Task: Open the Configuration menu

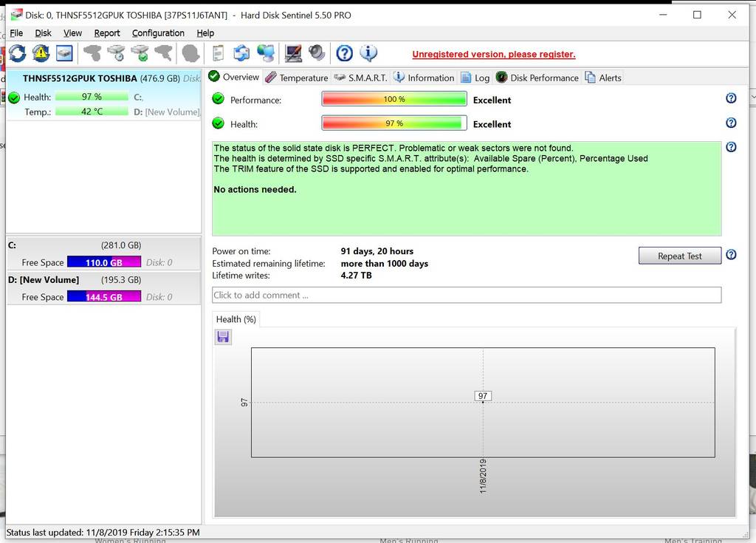Action: pos(158,33)
